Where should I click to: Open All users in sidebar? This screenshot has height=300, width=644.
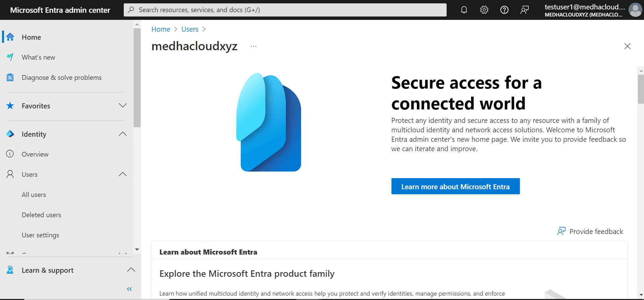click(x=34, y=195)
